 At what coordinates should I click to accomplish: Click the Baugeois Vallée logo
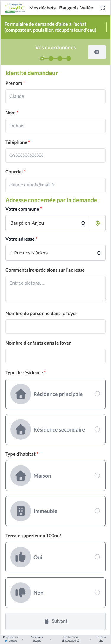tap(15, 8)
